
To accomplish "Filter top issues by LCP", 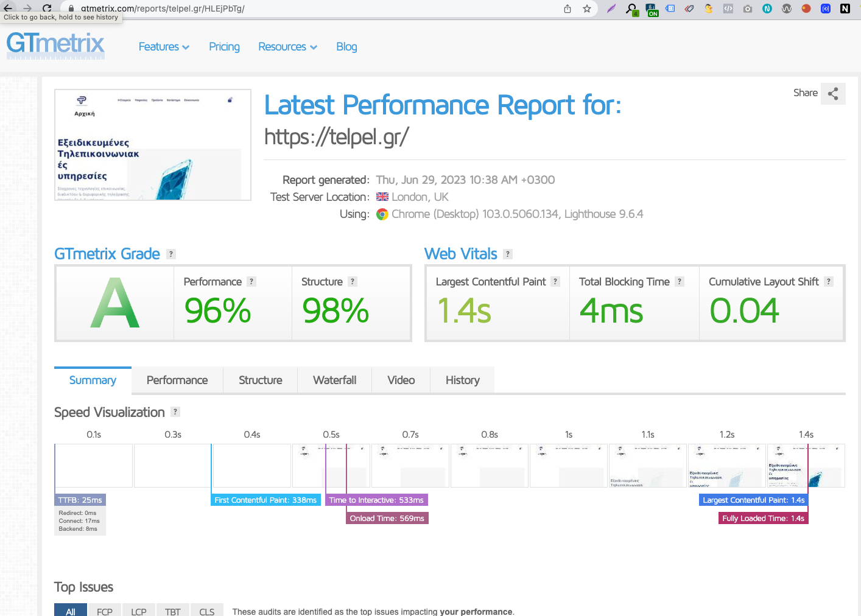I will click(x=139, y=611).
